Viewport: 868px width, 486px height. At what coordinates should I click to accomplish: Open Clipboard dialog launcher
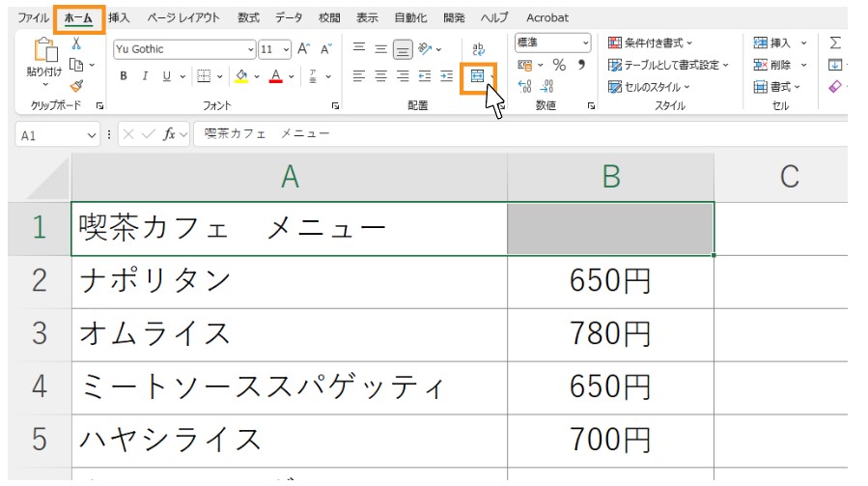pos(100,105)
